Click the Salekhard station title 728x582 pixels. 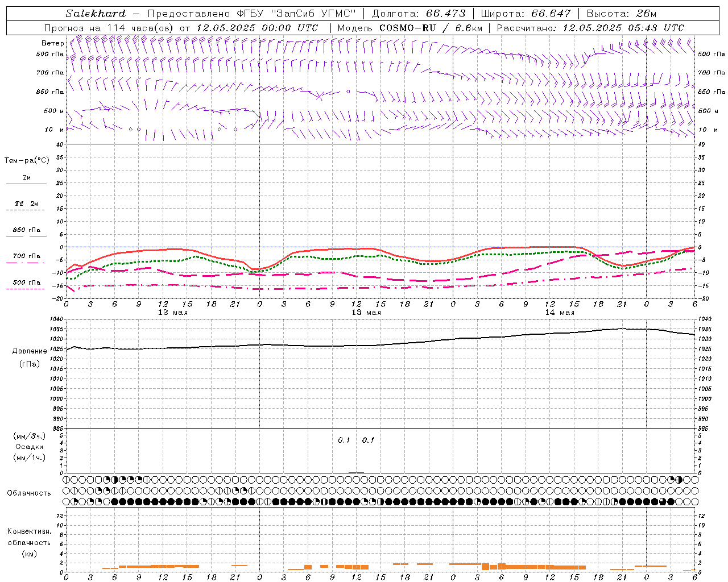tap(96, 14)
